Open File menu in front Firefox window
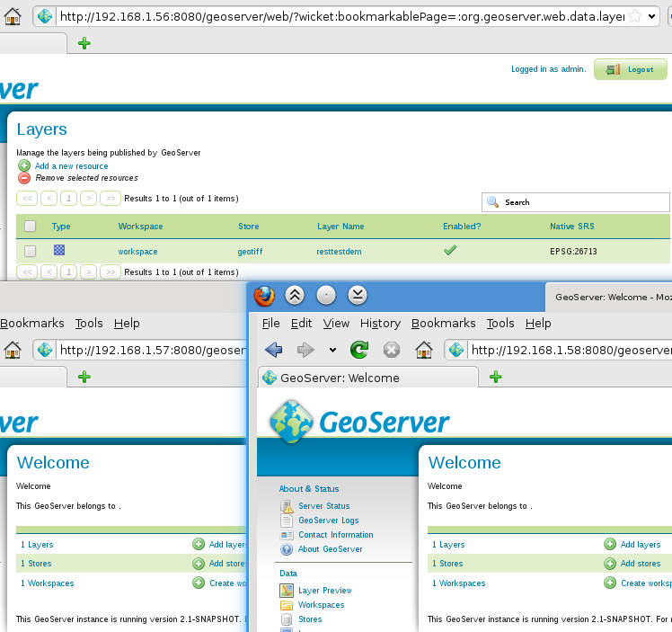Screen dimensions: 672x632 click(270, 324)
